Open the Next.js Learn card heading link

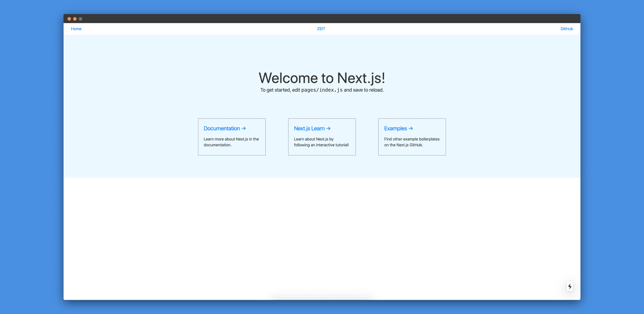[312, 128]
